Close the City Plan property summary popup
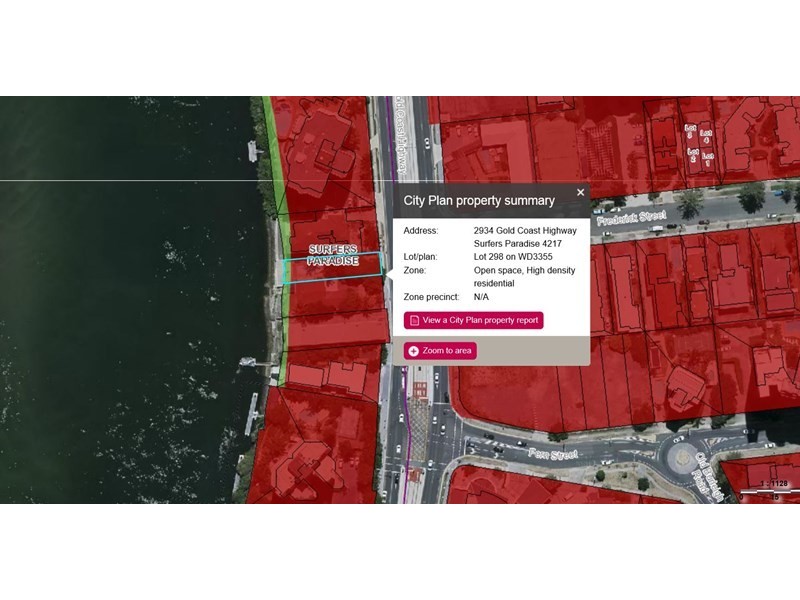Screen dimensions: 800x600 (580, 192)
